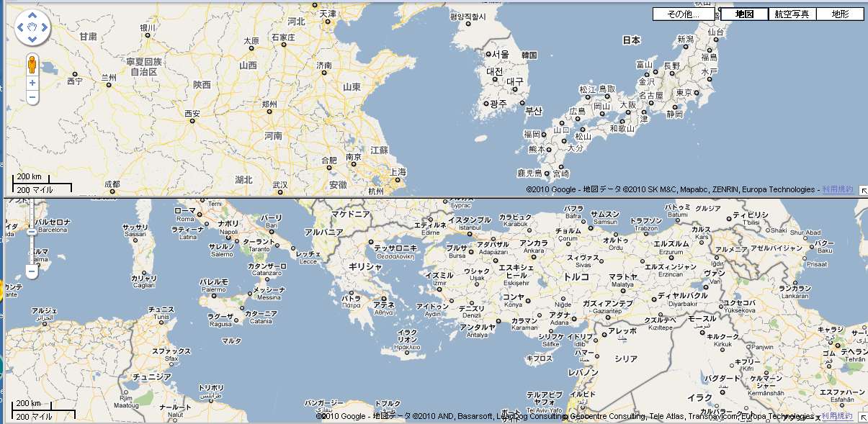Pan the upper map east with the right arrow
868x424 pixels.
(44, 28)
